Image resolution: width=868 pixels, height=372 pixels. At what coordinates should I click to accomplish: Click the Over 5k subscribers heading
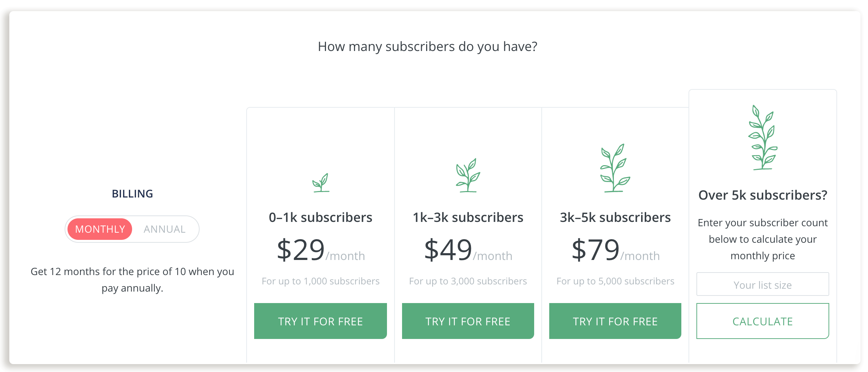click(763, 195)
